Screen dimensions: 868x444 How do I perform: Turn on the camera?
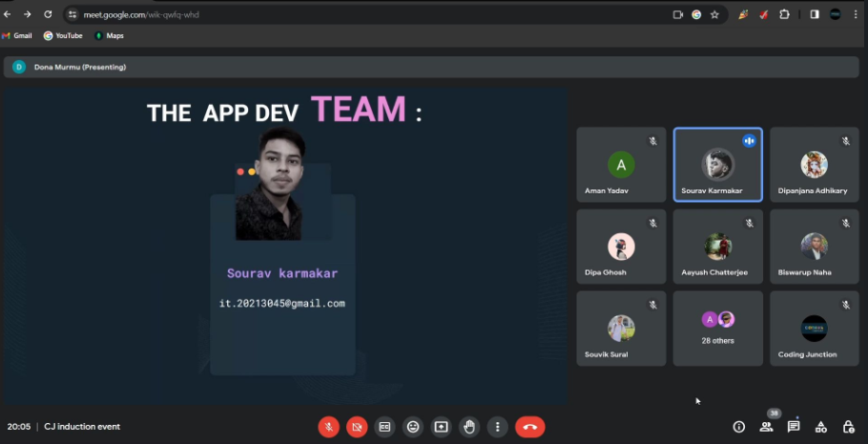(x=357, y=427)
